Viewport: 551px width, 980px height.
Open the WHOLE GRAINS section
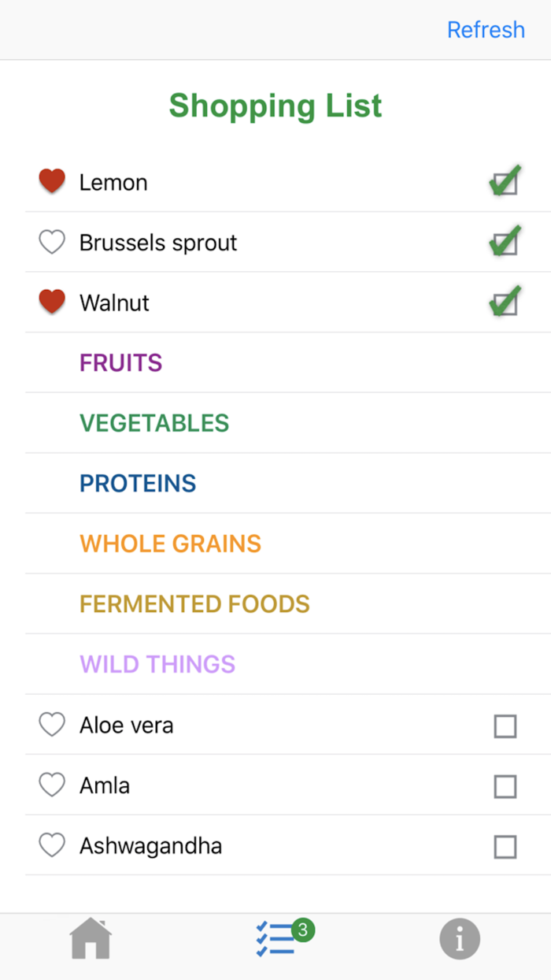pos(170,544)
